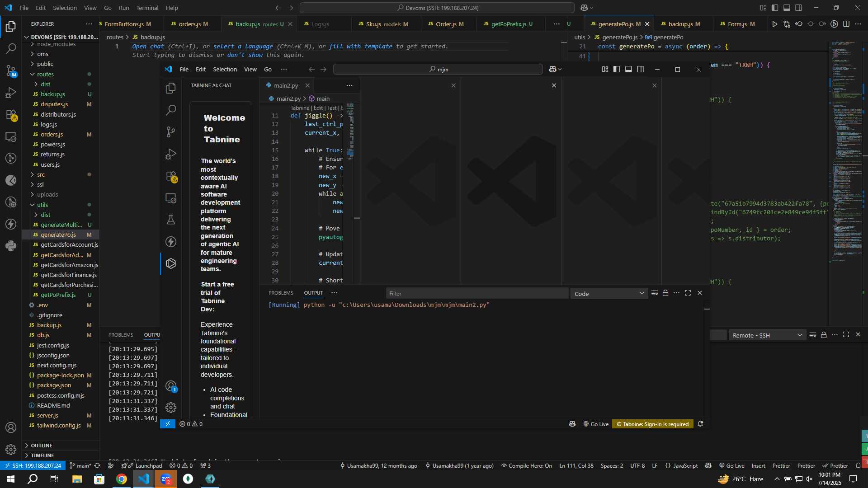The height and width of the screenshot is (488, 868).
Task: Maximize the mjm output panel
Action: click(688, 293)
